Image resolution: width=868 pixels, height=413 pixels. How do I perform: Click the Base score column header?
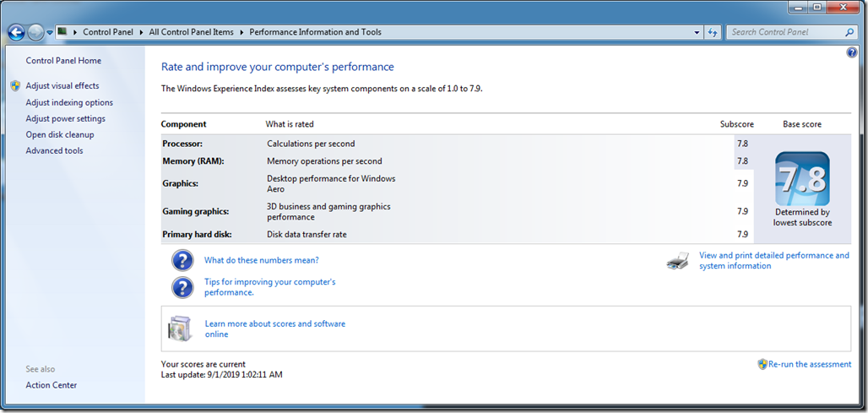click(802, 124)
